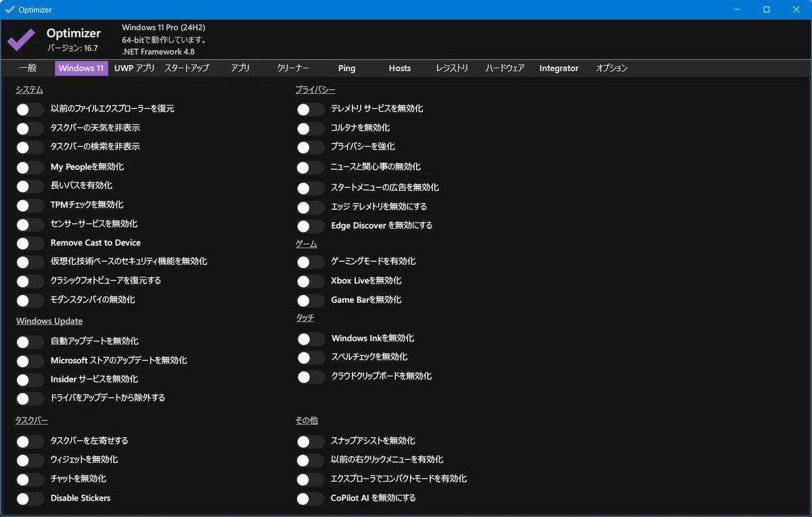Switch to UWP アプリ tab
The width and height of the screenshot is (812, 517).
134,68
